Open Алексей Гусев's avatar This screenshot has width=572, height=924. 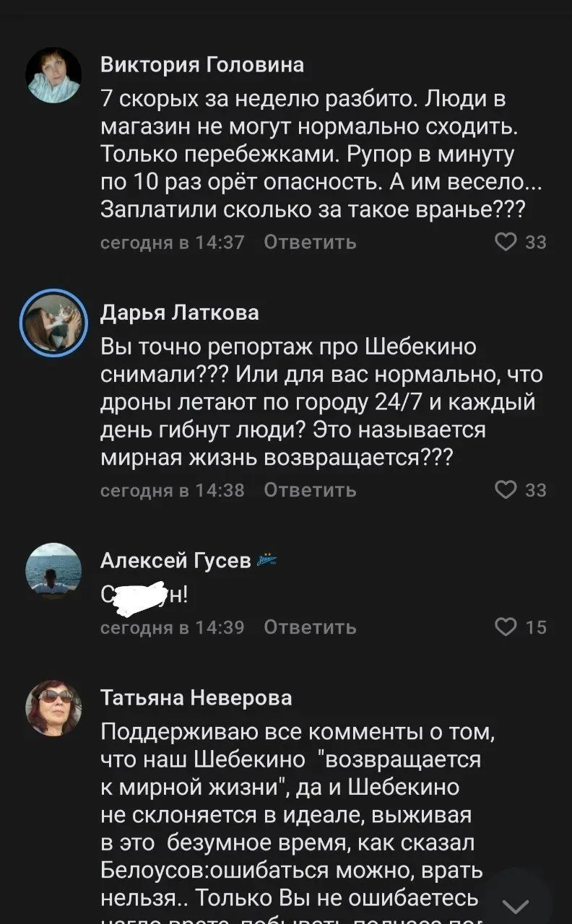(53, 570)
